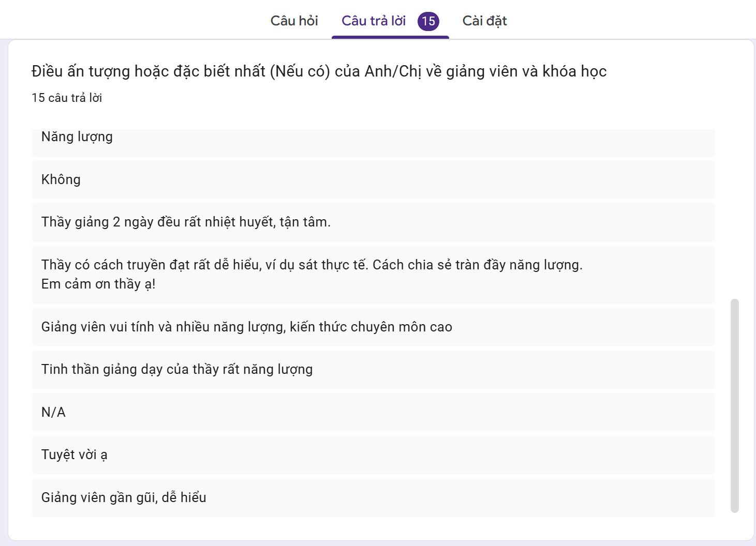
Task: Click the vertical scrollbar thumb of responses
Action: click(734, 405)
